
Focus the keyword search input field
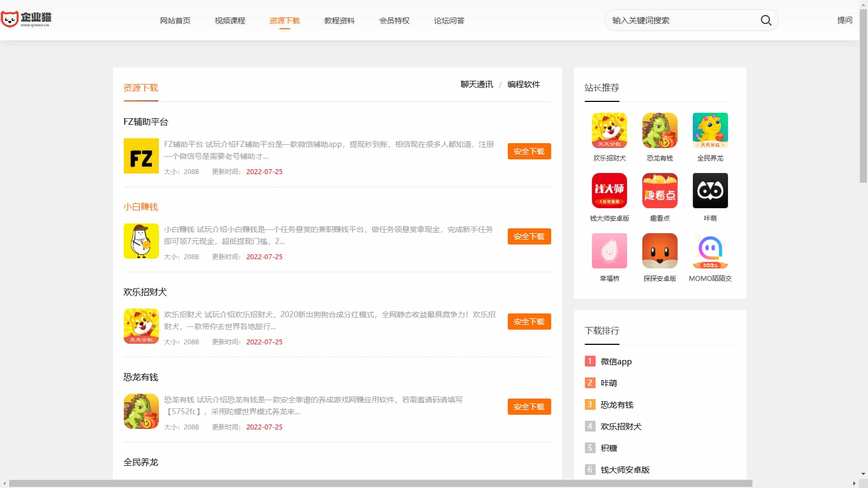point(681,21)
